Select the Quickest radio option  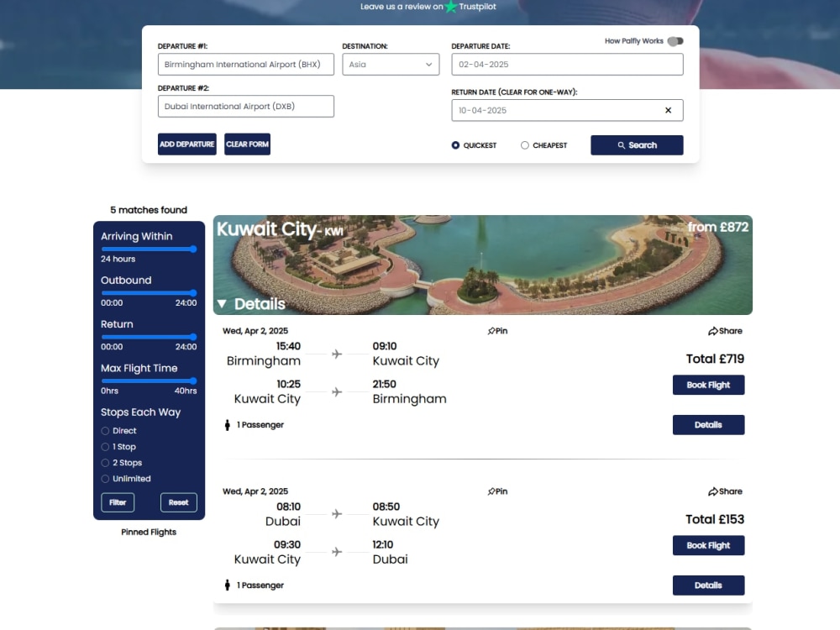(455, 145)
